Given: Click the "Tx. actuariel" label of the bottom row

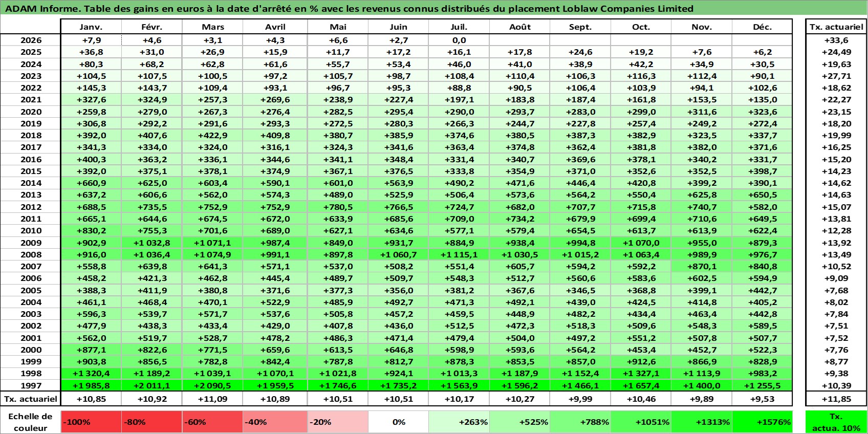Looking at the screenshot, I should pos(31,399).
